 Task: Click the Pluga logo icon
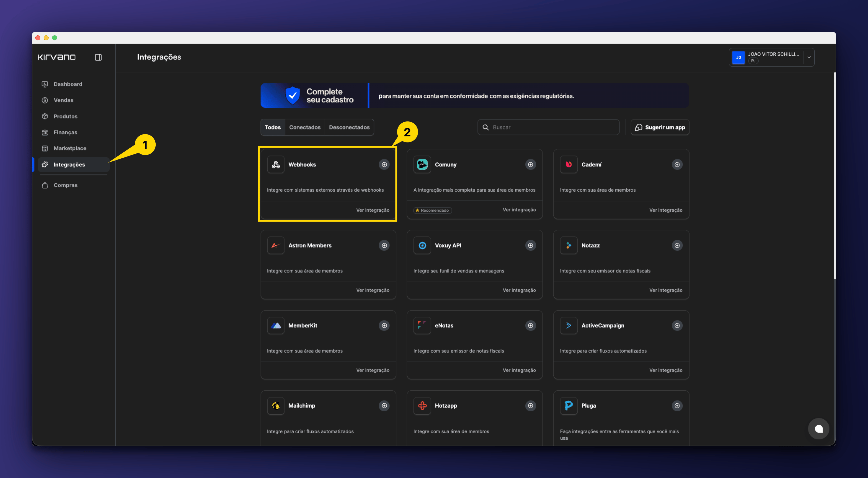569,406
